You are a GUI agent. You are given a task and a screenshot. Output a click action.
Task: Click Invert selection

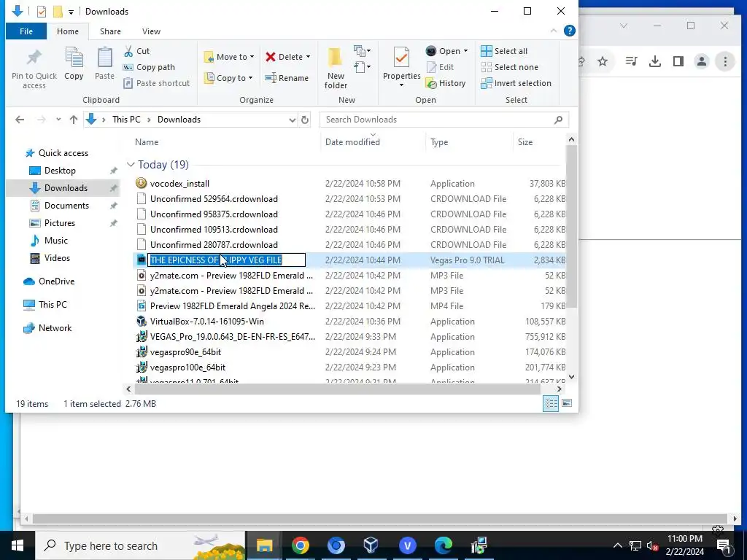point(516,83)
